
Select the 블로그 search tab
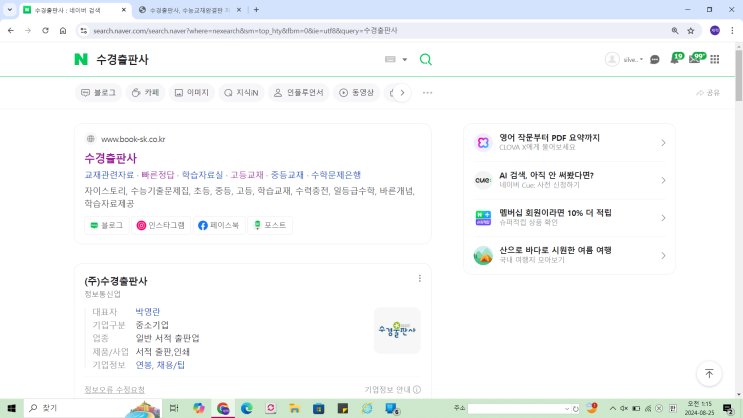pos(99,92)
